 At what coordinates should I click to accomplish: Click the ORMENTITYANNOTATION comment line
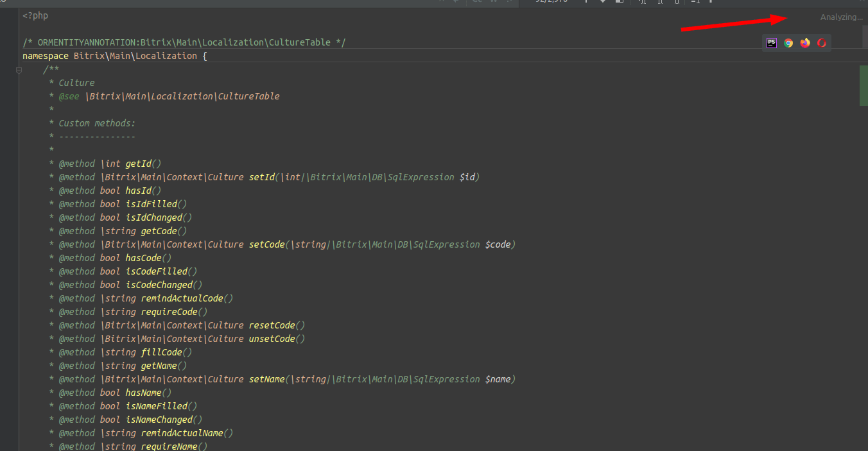[184, 42]
